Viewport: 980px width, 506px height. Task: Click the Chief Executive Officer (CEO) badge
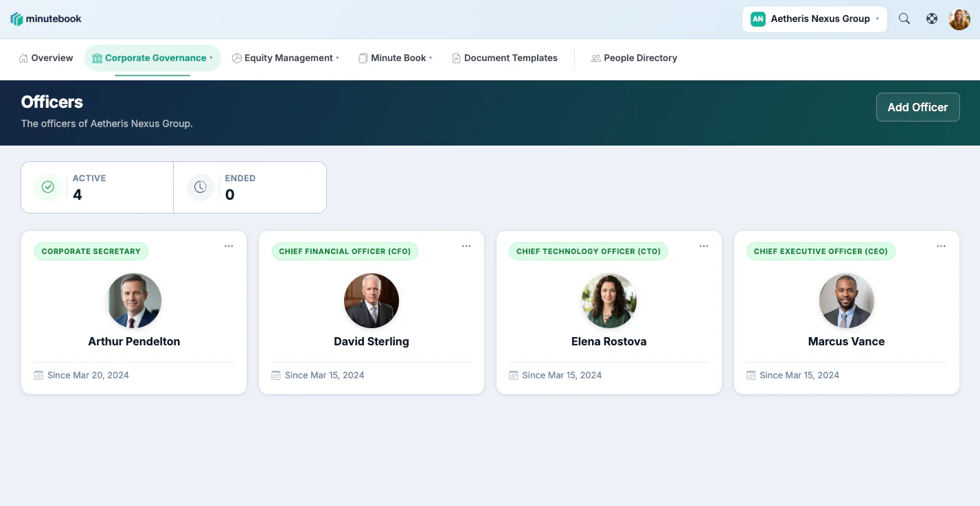point(821,251)
